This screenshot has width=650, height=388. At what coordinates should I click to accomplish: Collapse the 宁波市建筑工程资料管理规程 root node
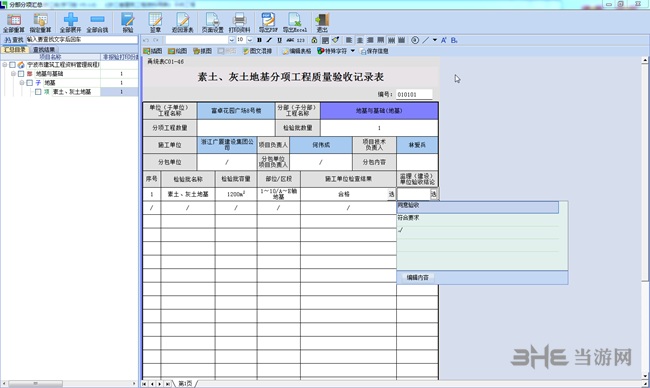(5, 65)
